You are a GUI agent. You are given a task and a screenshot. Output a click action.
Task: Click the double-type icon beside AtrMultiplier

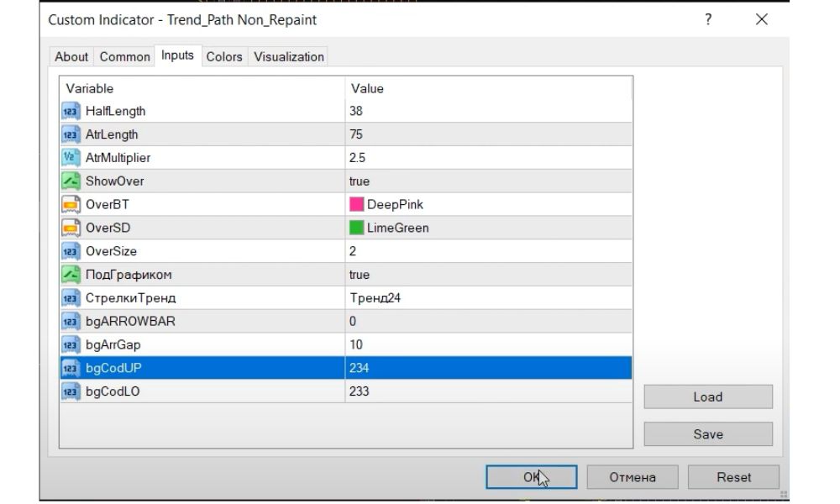[71, 158]
